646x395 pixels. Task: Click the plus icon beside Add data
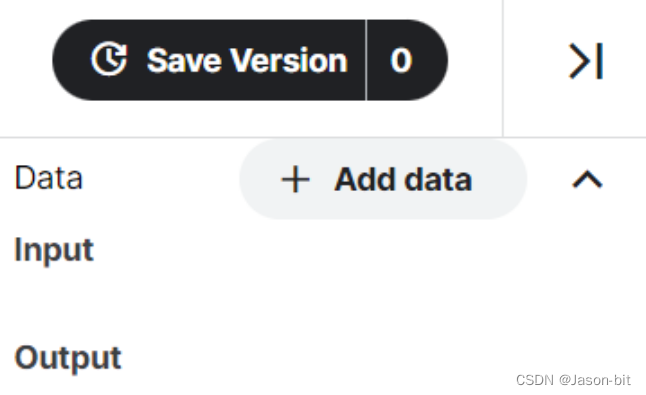[x=295, y=179]
